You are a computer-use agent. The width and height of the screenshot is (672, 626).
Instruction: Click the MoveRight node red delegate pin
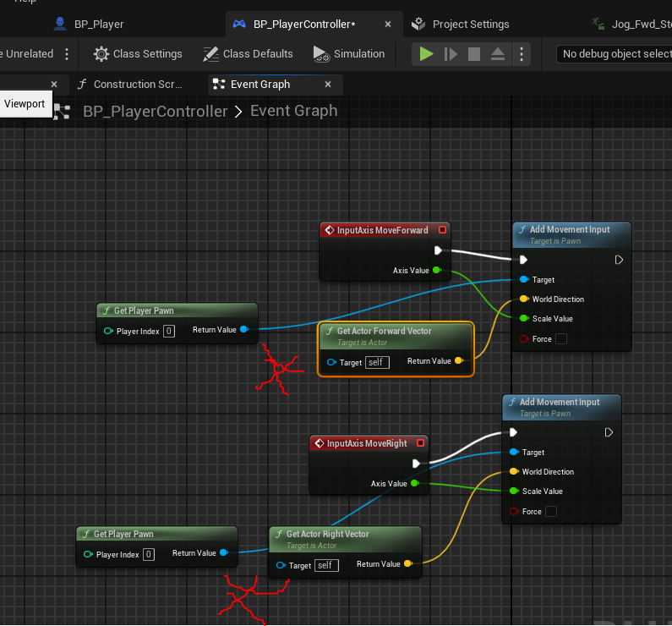420,443
